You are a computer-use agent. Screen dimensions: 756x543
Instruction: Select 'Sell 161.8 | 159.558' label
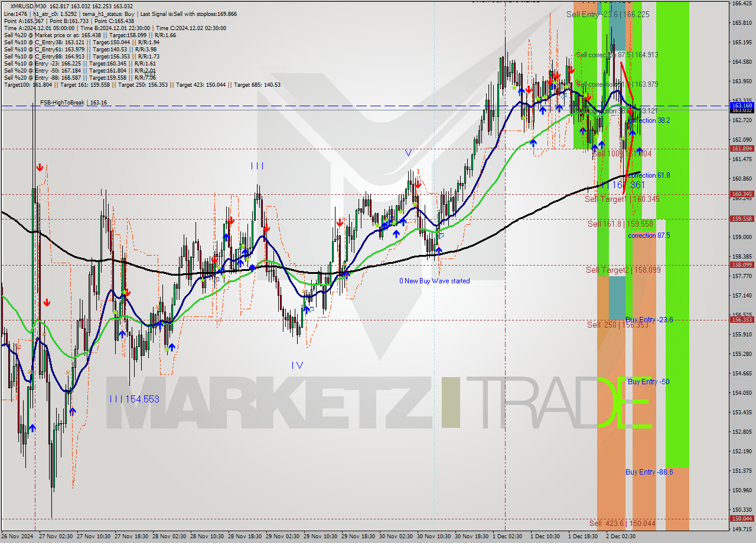[x=620, y=224]
